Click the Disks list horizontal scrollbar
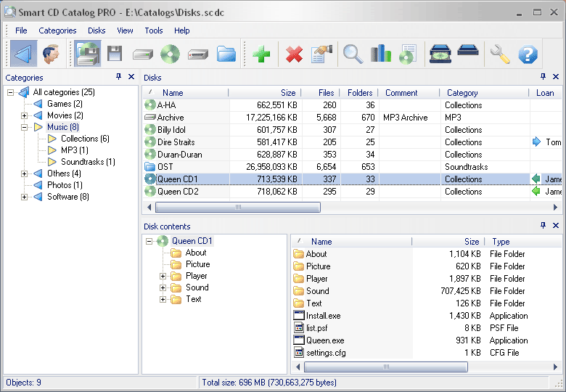 click(x=237, y=207)
